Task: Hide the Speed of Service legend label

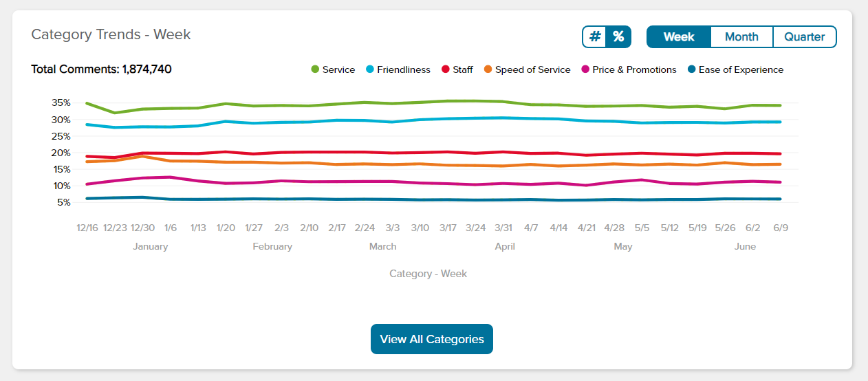Action: pyautogui.click(x=533, y=69)
